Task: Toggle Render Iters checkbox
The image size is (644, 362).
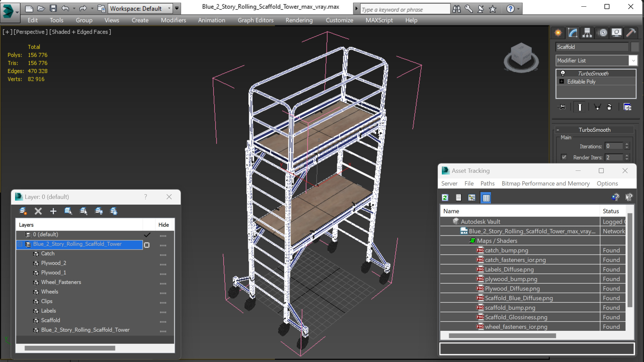Action: (x=564, y=157)
